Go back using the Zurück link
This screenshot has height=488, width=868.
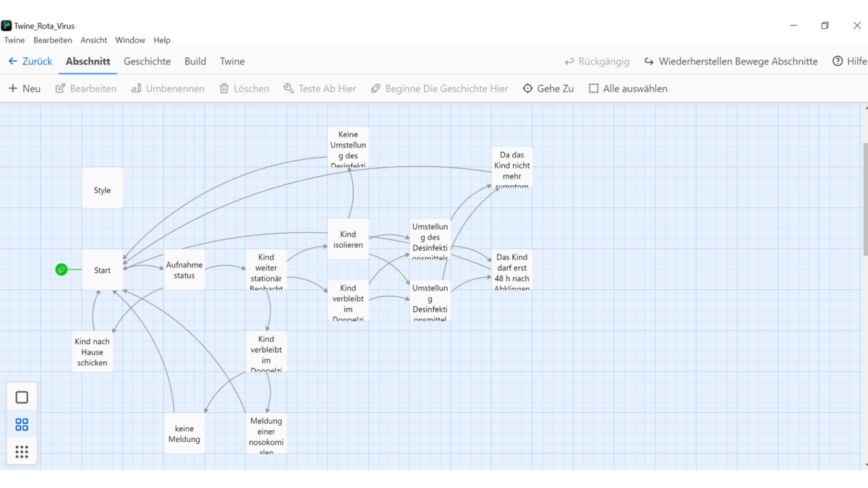pos(30,61)
